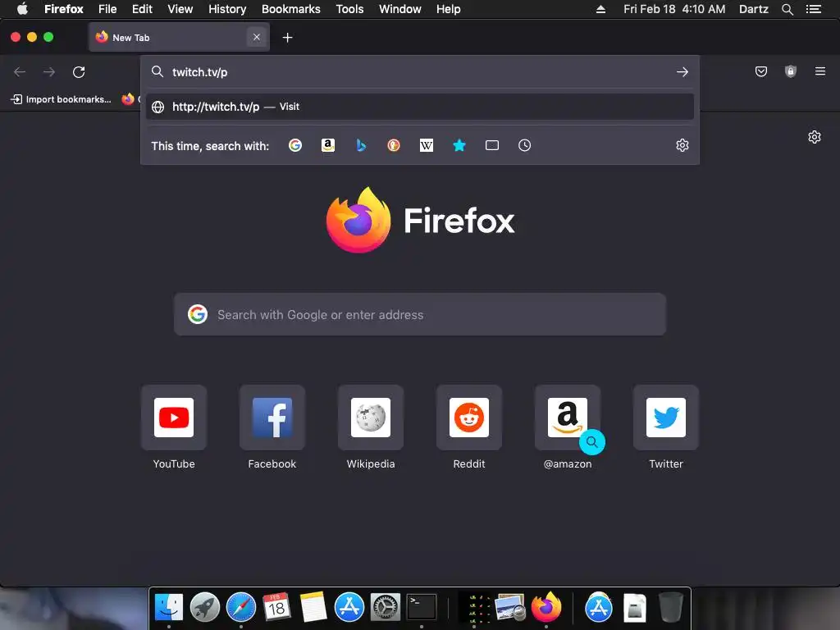Screen dimensions: 840x630
Task: Open Launchpad from the Dock
Action: click(x=204, y=608)
